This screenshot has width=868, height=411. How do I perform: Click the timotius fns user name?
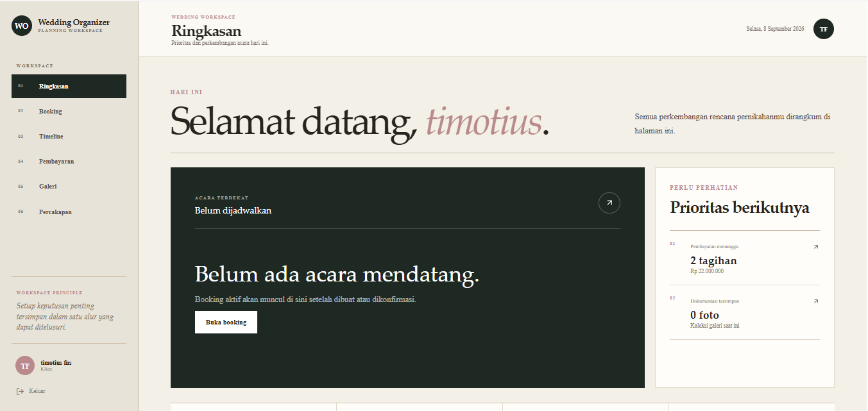pos(56,363)
